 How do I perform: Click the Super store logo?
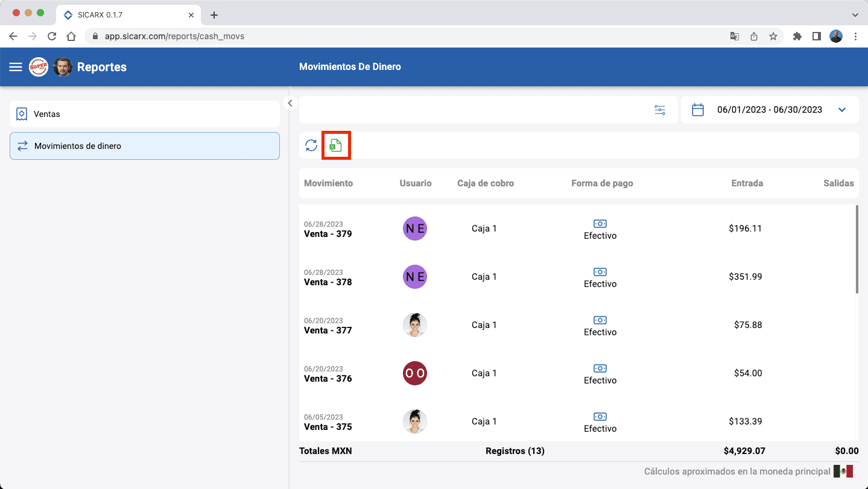39,67
